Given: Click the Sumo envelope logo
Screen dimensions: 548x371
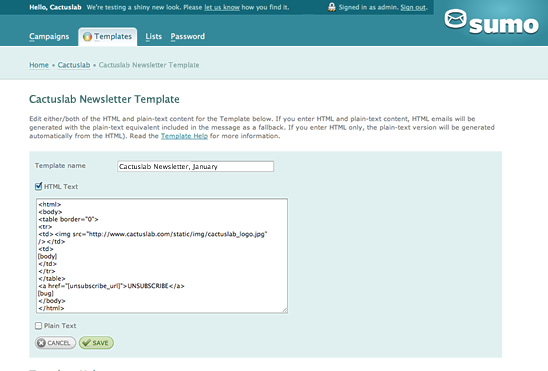Looking at the screenshot, I should pos(455,19).
